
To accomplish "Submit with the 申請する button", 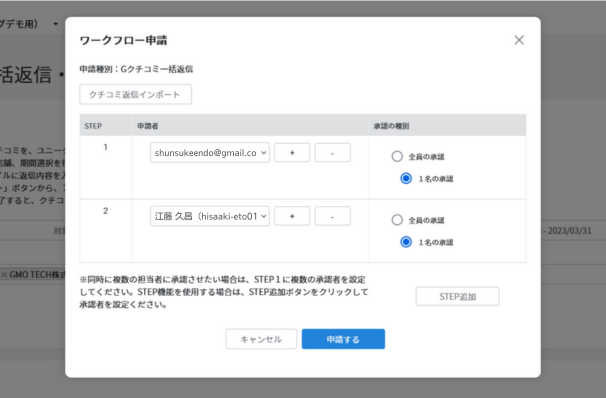I will point(343,339).
